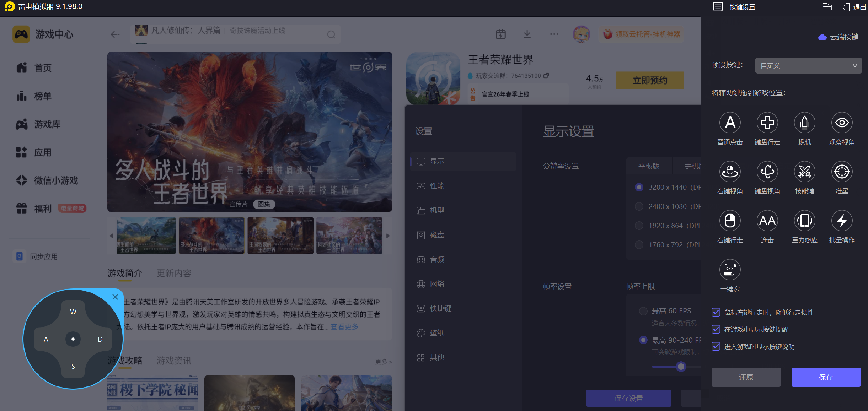Open the 性能 settings menu item

click(x=437, y=186)
